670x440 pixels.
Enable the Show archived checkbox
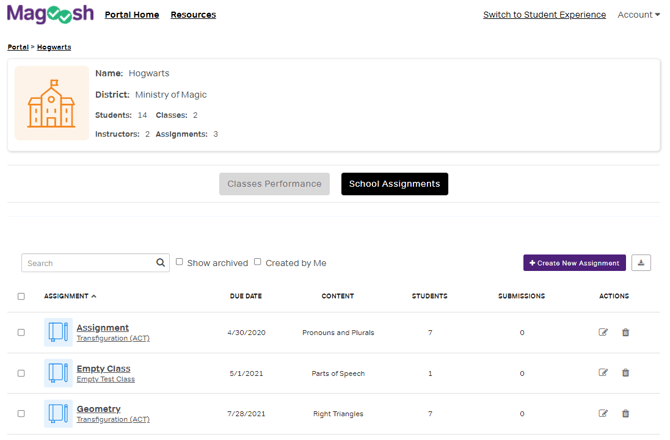180,262
